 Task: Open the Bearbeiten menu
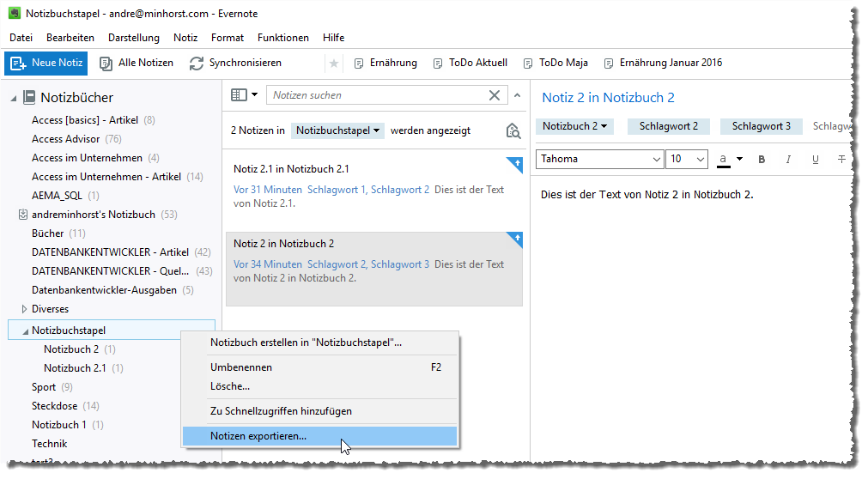click(x=70, y=38)
